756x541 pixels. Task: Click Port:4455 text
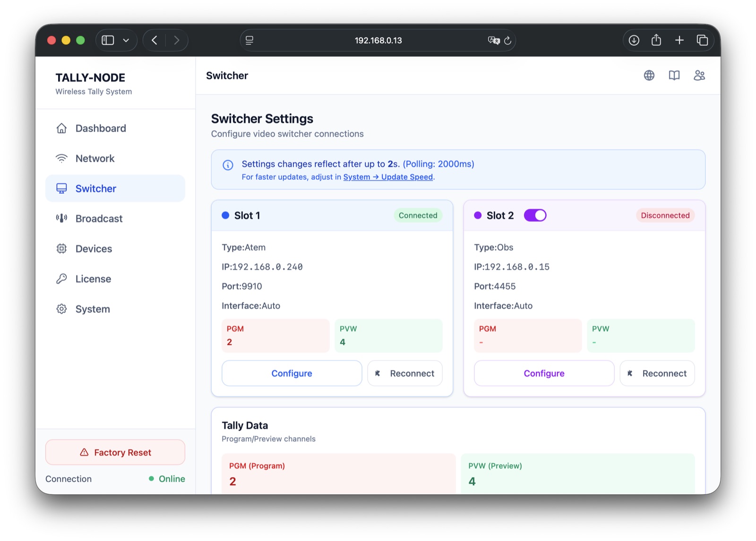[x=495, y=286]
